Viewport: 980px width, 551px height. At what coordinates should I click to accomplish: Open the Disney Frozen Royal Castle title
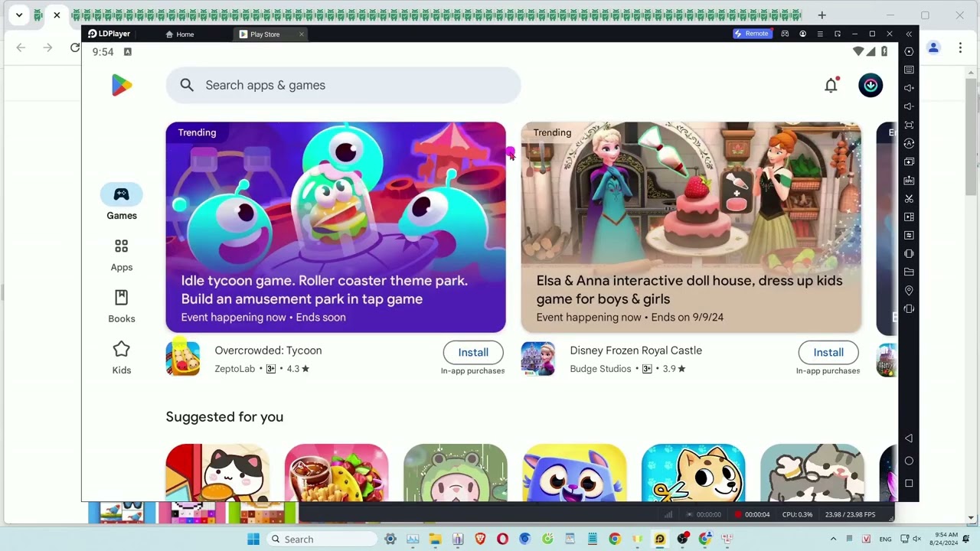635,350
